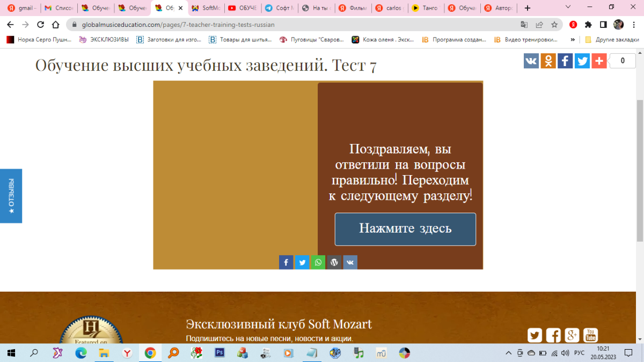This screenshot has height=362, width=644.
Task: Open bookmark Норка Серго Пушн...
Action: (x=38, y=40)
